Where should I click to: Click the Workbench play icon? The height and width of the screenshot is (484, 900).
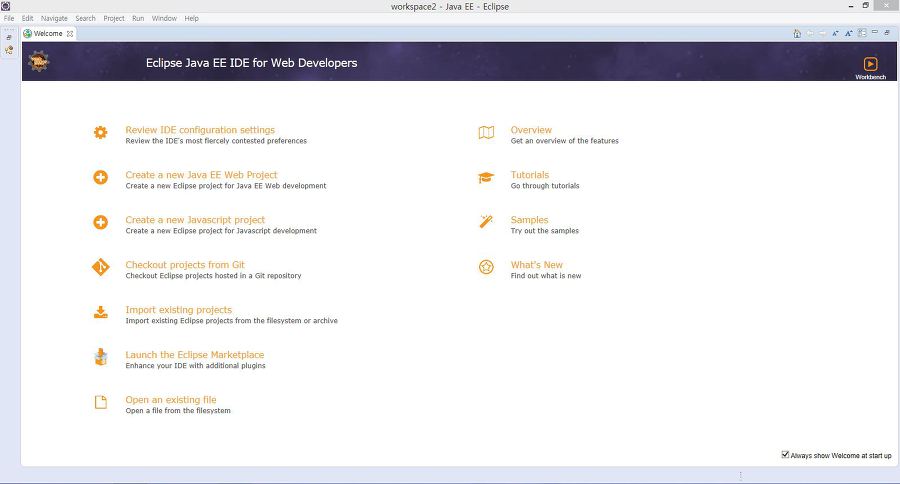pyautogui.click(x=870, y=64)
